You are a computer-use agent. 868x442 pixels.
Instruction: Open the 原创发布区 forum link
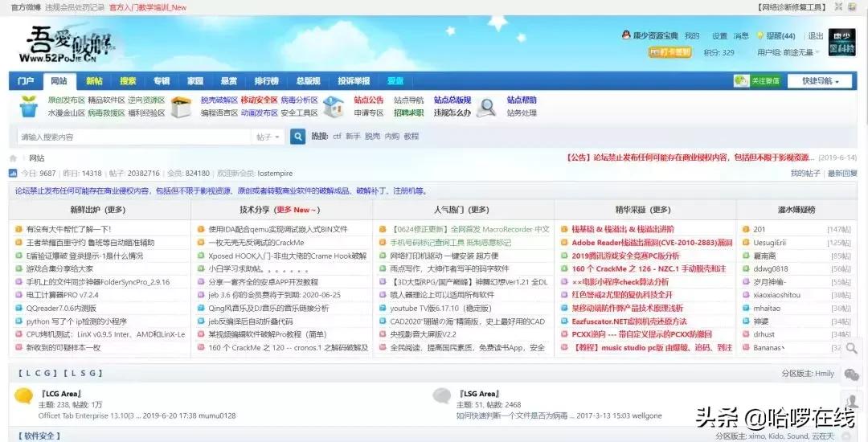(67, 100)
